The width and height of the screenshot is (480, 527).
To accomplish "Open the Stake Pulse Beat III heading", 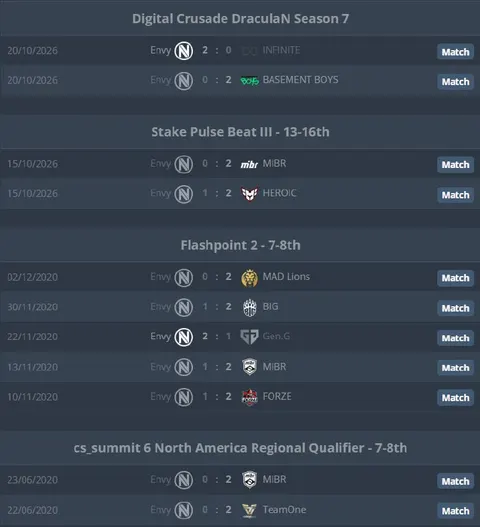I will coord(240,132).
